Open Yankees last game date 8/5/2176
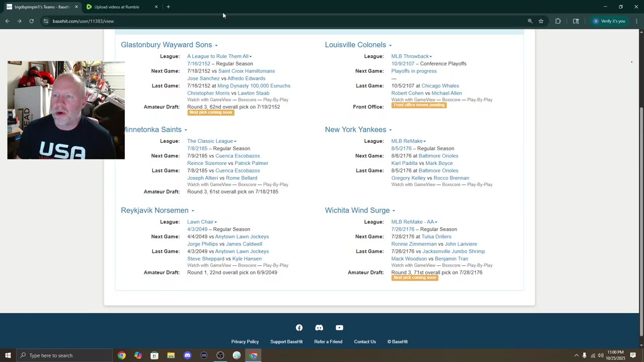 (x=401, y=170)
